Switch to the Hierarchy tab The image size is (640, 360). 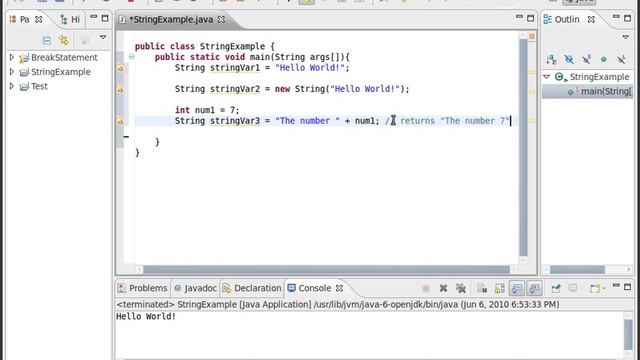tap(70, 20)
